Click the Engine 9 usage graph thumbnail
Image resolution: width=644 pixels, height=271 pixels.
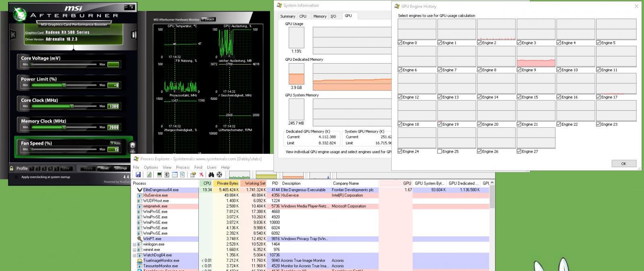pos(536,56)
